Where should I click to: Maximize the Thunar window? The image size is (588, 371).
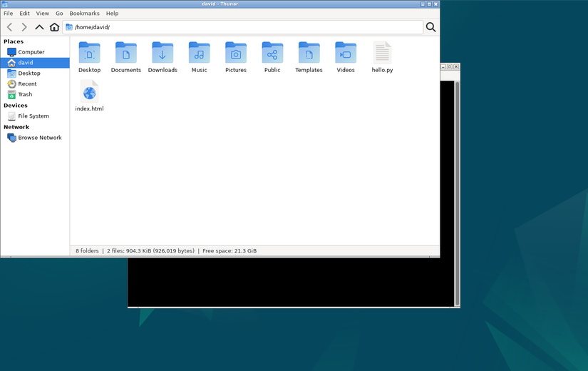click(429, 4)
